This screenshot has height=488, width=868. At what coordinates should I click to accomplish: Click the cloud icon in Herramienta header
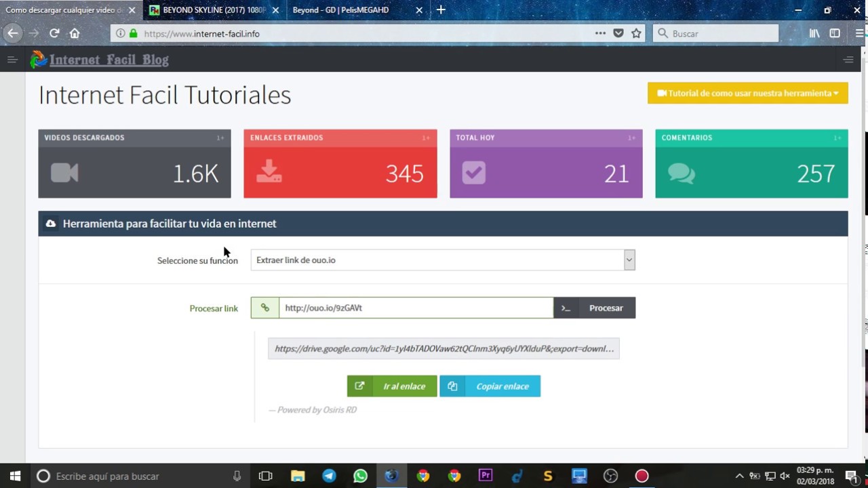click(51, 224)
